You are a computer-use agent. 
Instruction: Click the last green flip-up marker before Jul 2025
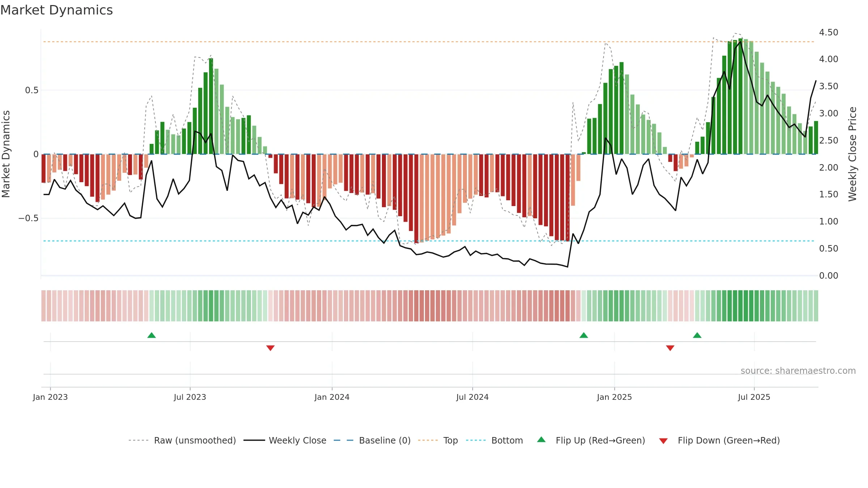coord(697,335)
